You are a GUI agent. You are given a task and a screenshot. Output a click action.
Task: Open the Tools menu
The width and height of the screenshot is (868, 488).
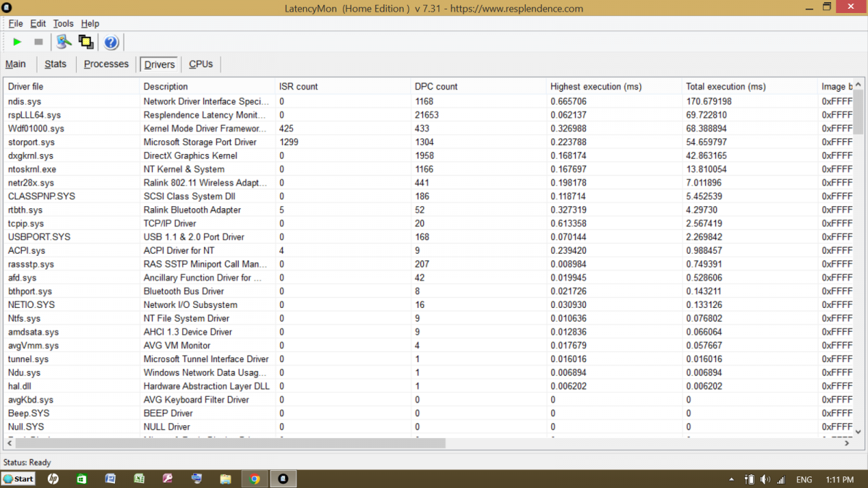point(64,24)
